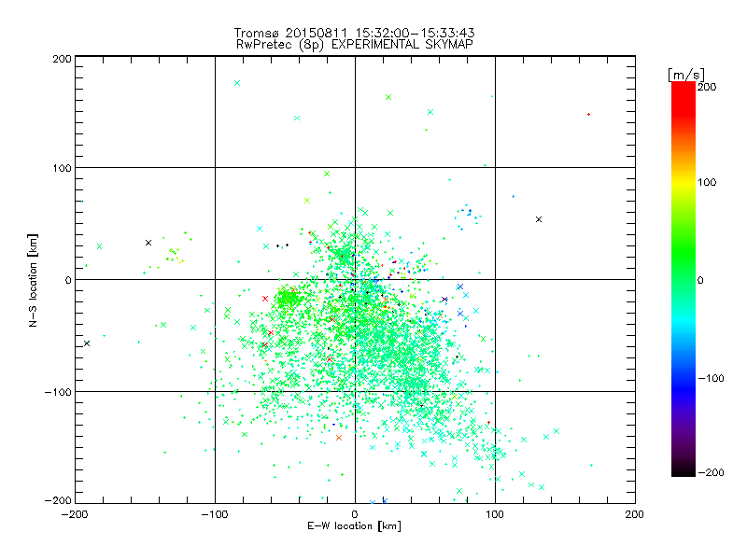Click the 0 label on the velocity colorbar
747x560 pixels.
pyautogui.click(x=700, y=280)
